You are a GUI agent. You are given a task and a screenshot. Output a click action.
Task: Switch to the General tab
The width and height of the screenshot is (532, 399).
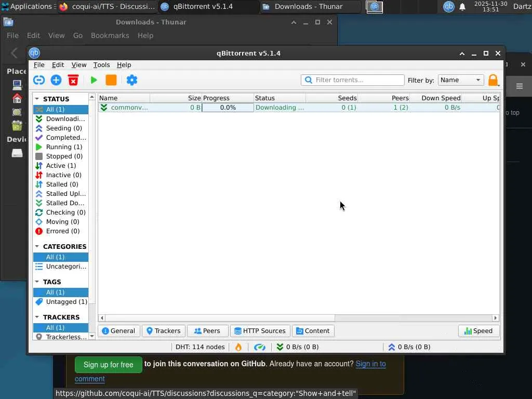pyautogui.click(x=119, y=331)
